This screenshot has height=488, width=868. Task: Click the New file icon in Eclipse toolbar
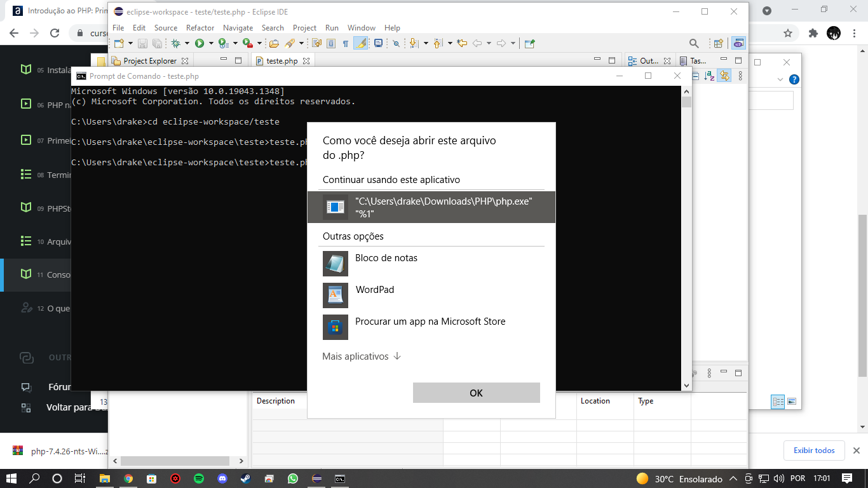pos(119,43)
